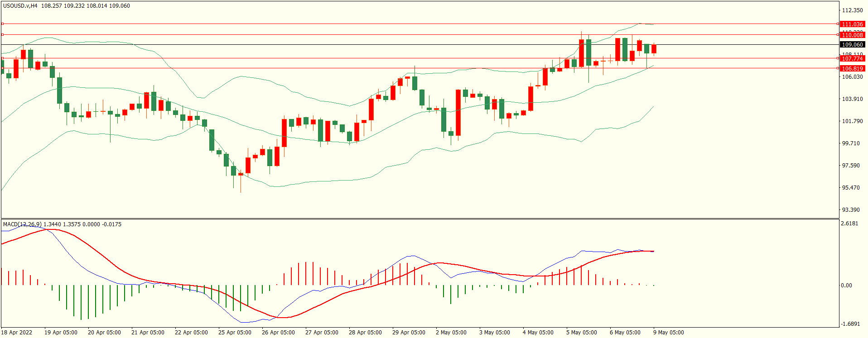Click the 6 May 05:00 time label
868x338 pixels.
click(x=625, y=333)
